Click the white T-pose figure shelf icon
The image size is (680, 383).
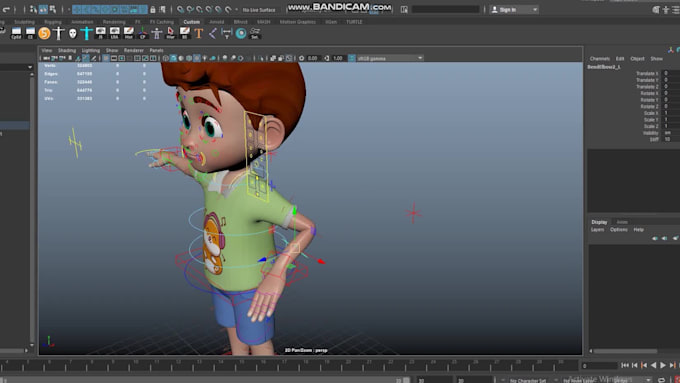pos(59,33)
